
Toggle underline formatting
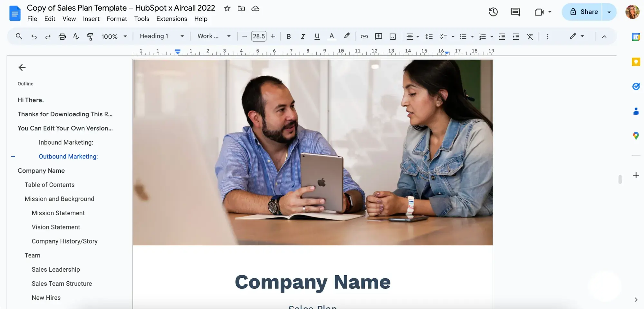(x=317, y=36)
